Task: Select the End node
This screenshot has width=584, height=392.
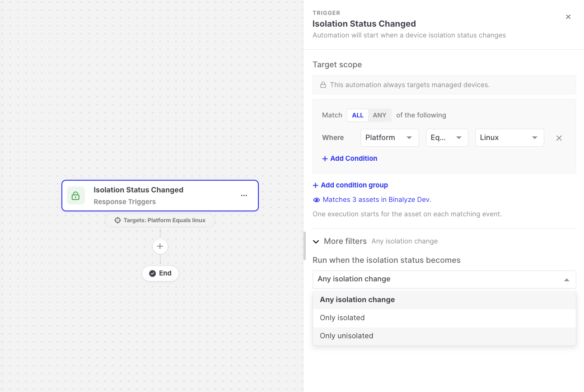Action: (x=160, y=273)
